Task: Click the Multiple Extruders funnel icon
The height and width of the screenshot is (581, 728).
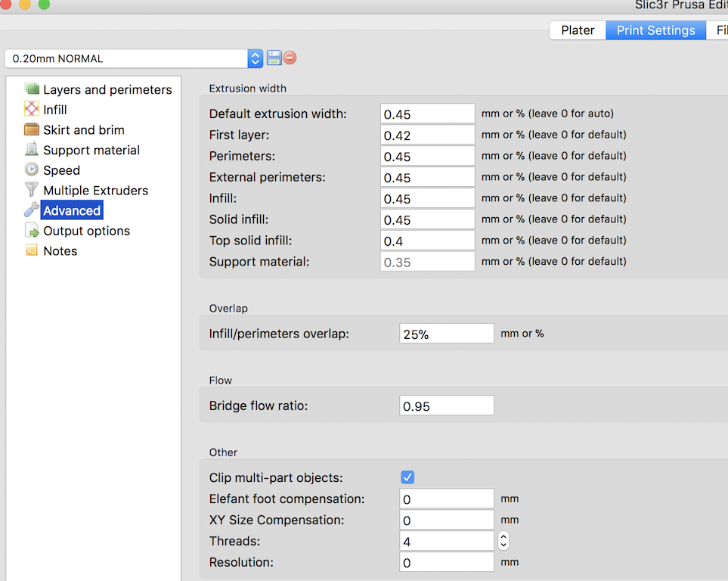Action: [x=31, y=190]
